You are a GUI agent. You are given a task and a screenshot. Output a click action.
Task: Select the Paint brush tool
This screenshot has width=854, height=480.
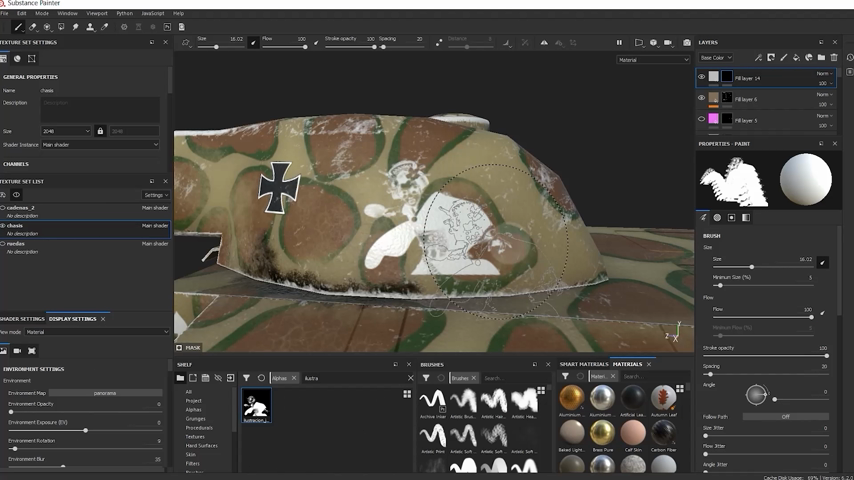coord(18,27)
